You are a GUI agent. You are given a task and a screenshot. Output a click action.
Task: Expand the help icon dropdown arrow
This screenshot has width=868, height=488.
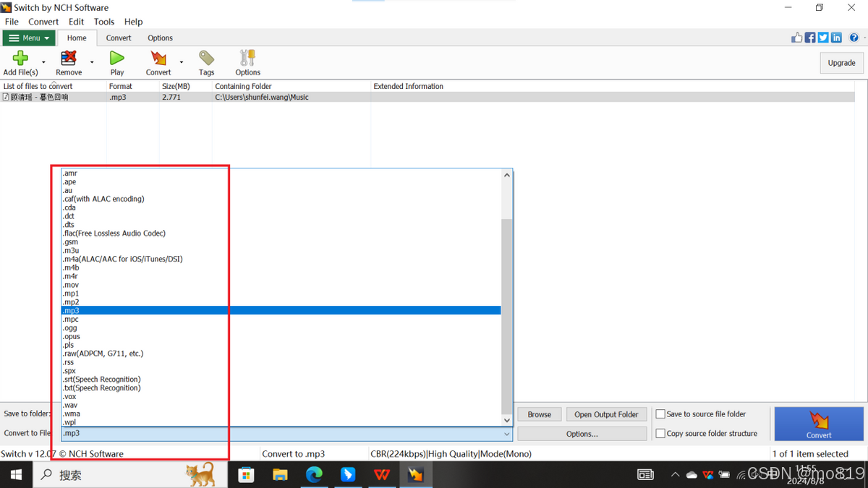pos(863,38)
